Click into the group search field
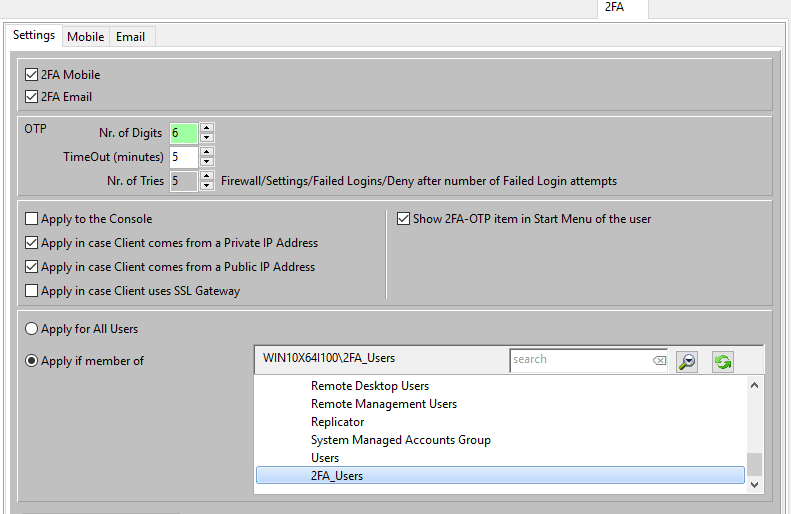791x514 pixels. [x=578, y=360]
